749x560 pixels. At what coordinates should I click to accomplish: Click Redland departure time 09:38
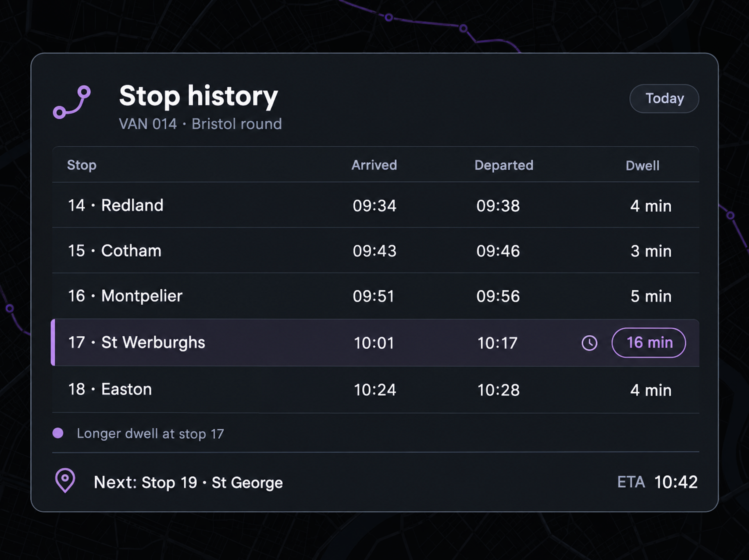pyautogui.click(x=498, y=206)
